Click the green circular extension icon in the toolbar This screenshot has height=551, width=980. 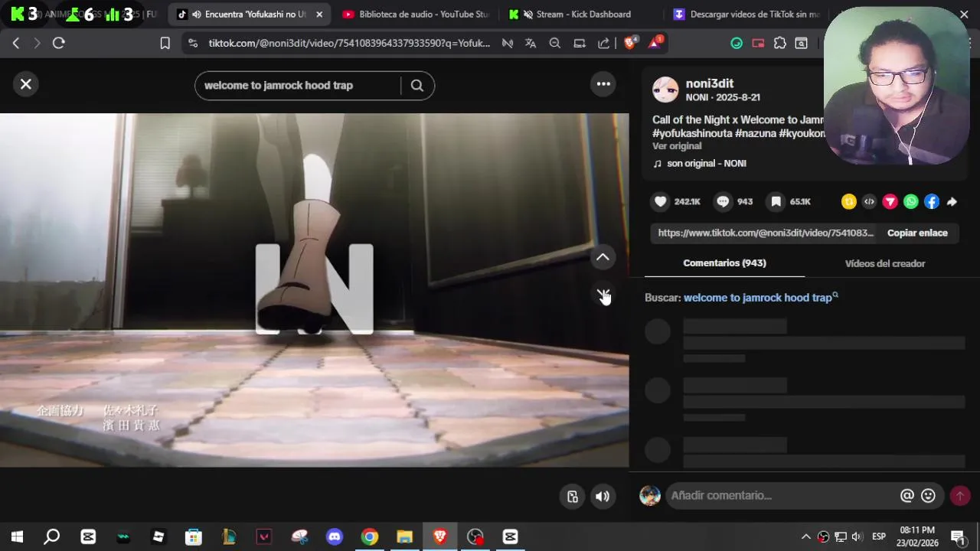737,44
